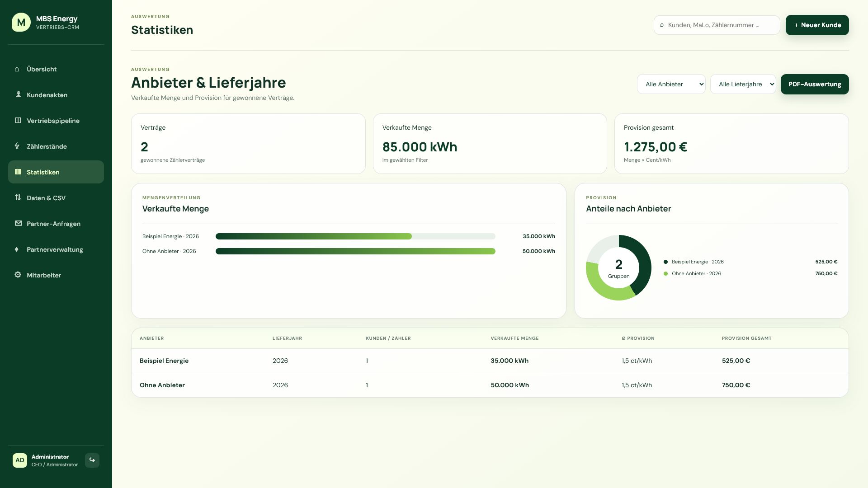Click the Administrator user name

click(50, 457)
